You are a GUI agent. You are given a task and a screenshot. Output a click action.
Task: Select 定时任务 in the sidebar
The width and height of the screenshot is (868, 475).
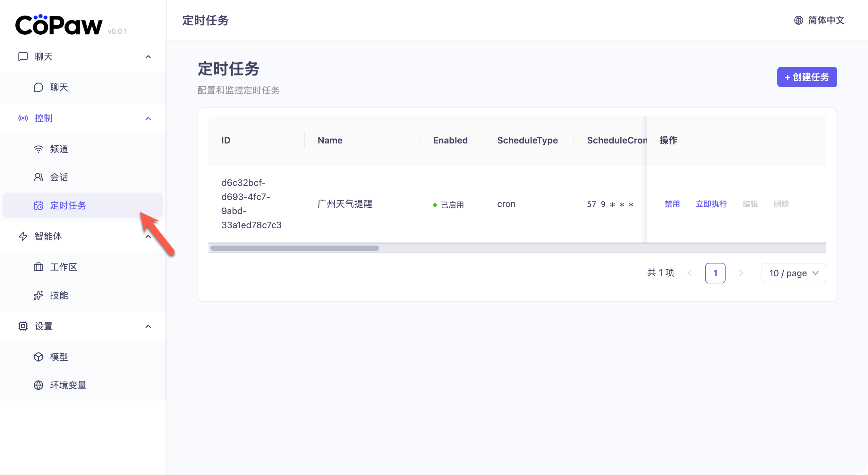click(68, 205)
